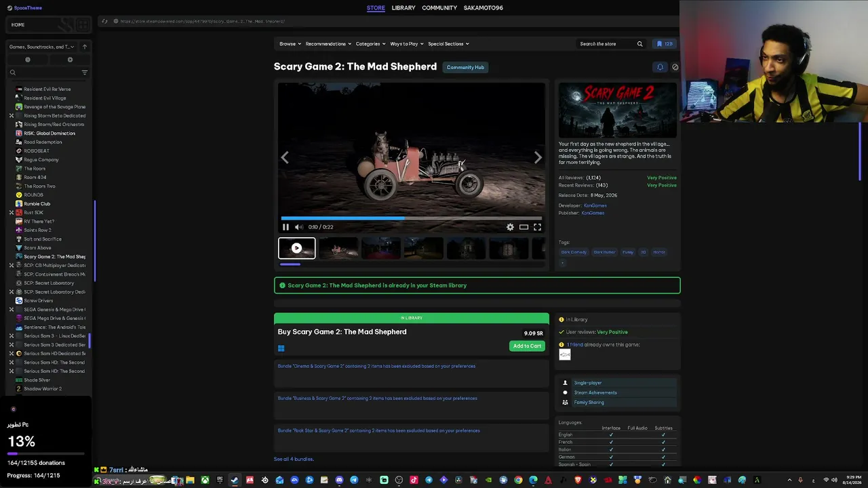
Task: Reload the store page with refresh icon
Action: tap(104, 21)
